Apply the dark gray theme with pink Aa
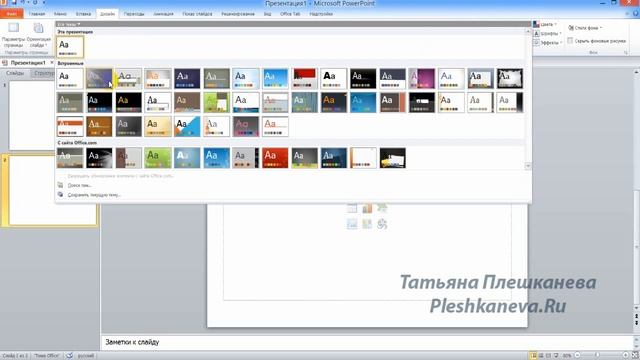Image resolution: width=640 pixels, height=360 pixels. click(246, 127)
